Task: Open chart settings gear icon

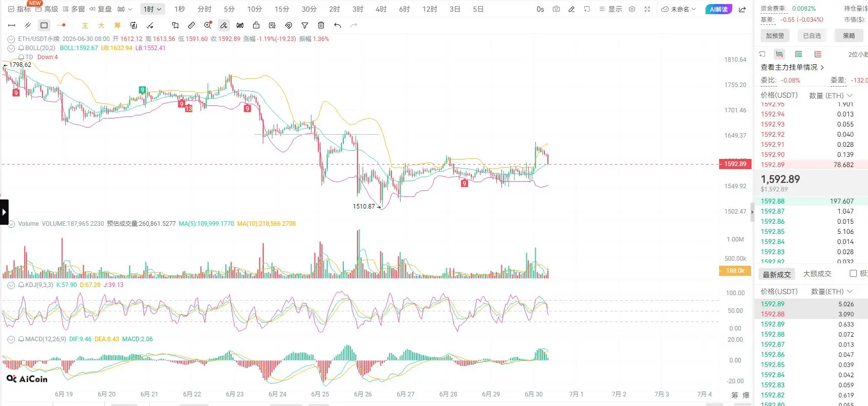Action: [x=632, y=9]
